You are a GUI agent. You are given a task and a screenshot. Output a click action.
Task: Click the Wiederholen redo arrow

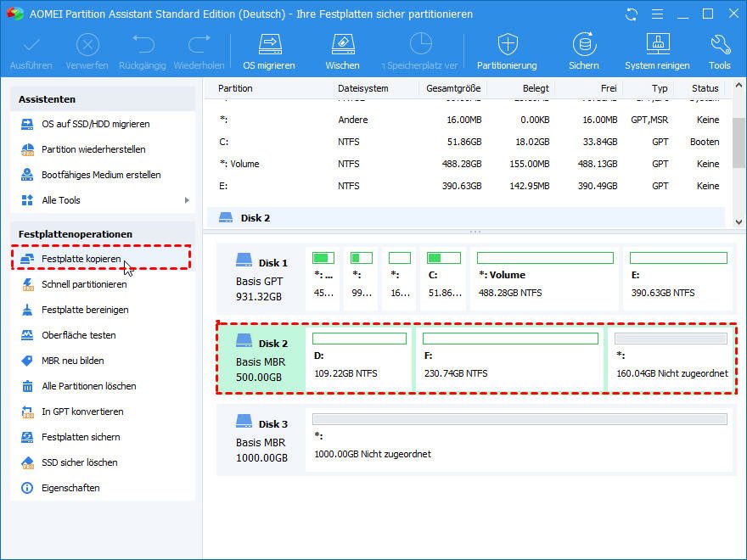tap(199, 44)
